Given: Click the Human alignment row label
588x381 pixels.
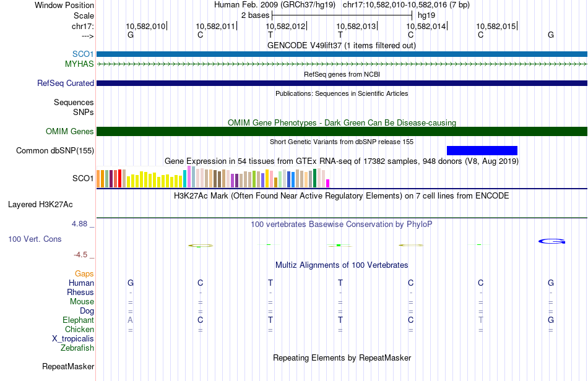Looking at the screenshot, I should [81, 283].
